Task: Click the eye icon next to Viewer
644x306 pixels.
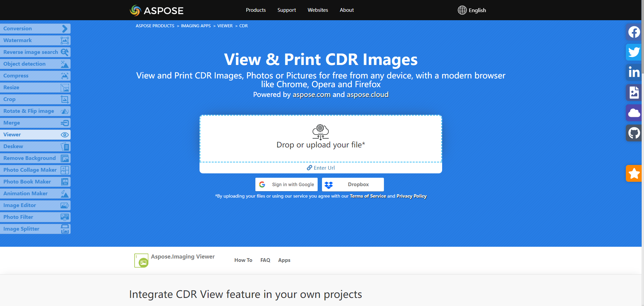Action: pos(64,135)
